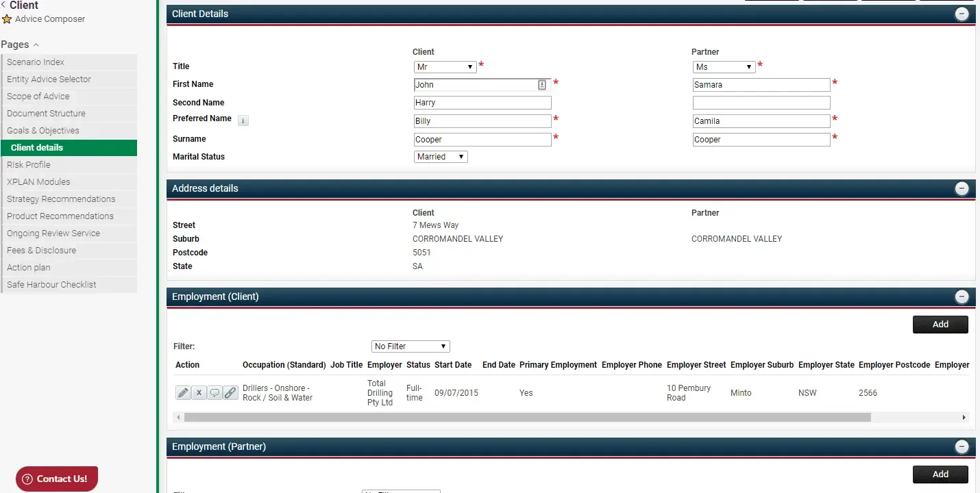Open the employment No Filter dropdown
The image size is (980, 493).
[x=411, y=346]
